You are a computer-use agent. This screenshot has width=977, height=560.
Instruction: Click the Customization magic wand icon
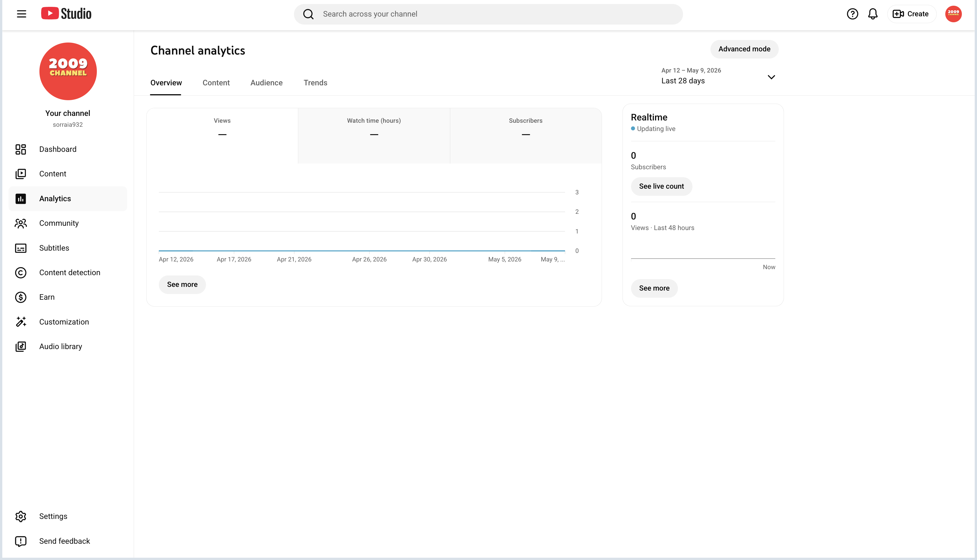pyautogui.click(x=21, y=322)
